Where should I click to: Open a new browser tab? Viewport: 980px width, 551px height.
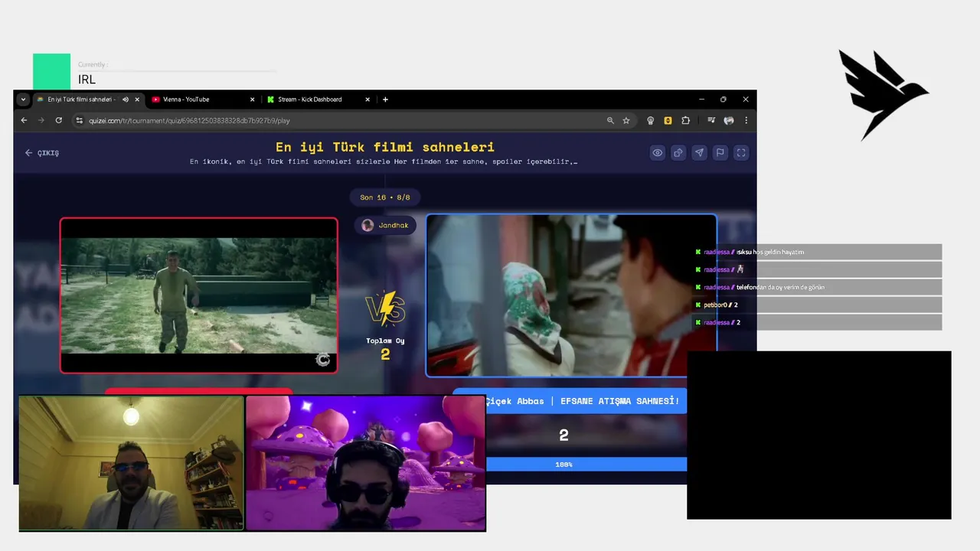coord(385,99)
